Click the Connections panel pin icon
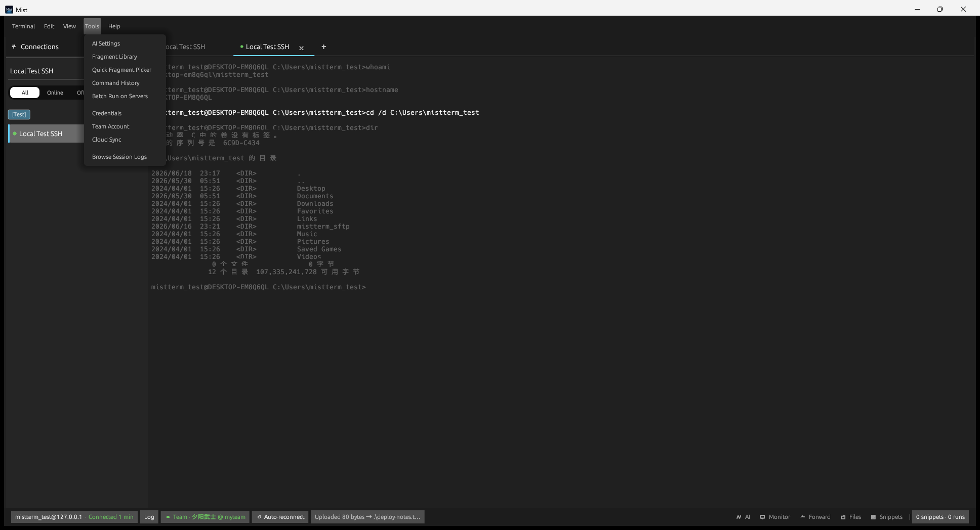Screen dimensions: 980x530 (14, 47)
